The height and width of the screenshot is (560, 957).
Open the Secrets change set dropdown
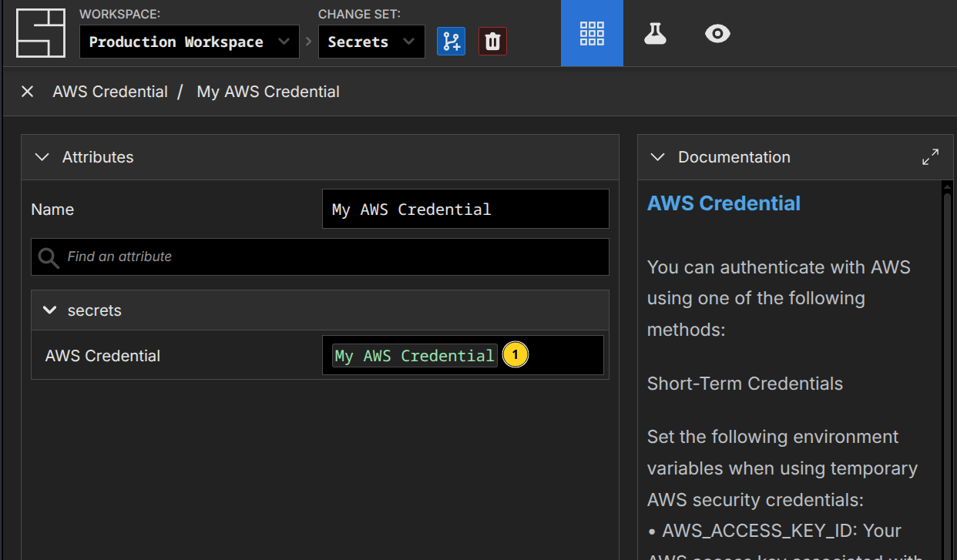371,42
